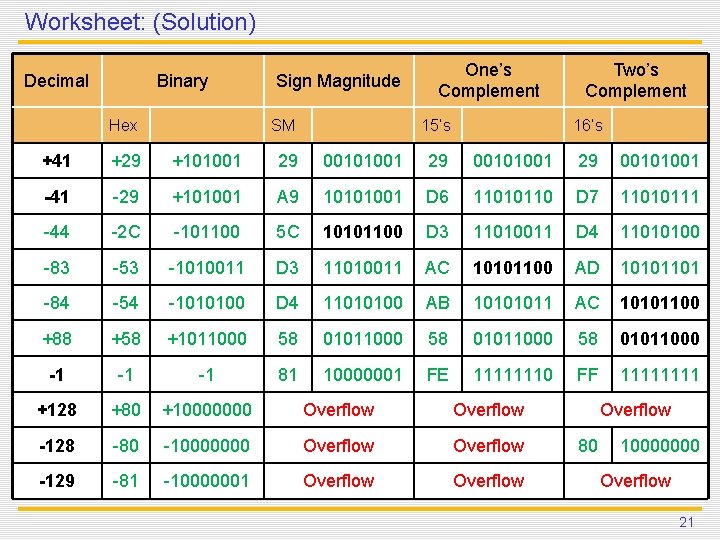Viewport: 720px width, 540px height.
Task: Click the "15's" sub-header cell
Action: click(436, 125)
